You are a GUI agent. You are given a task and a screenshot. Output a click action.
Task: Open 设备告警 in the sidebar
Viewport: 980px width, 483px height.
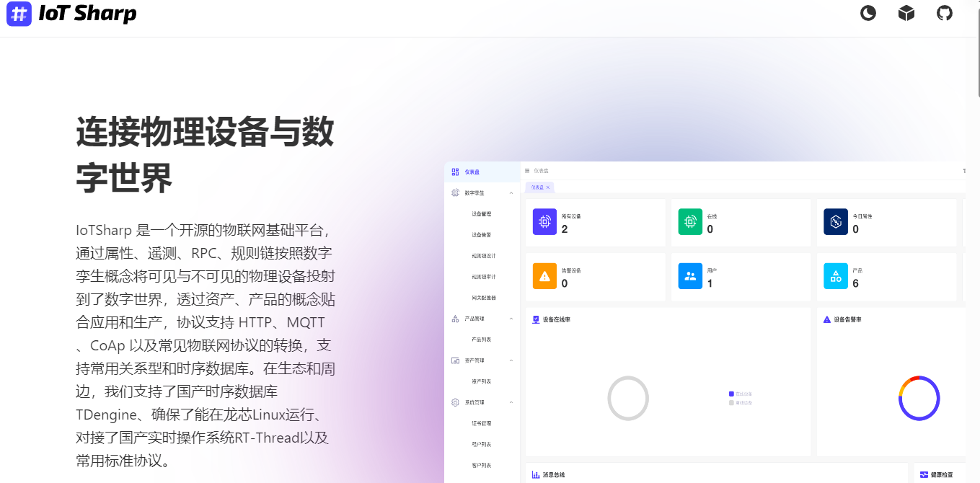click(482, 234)
